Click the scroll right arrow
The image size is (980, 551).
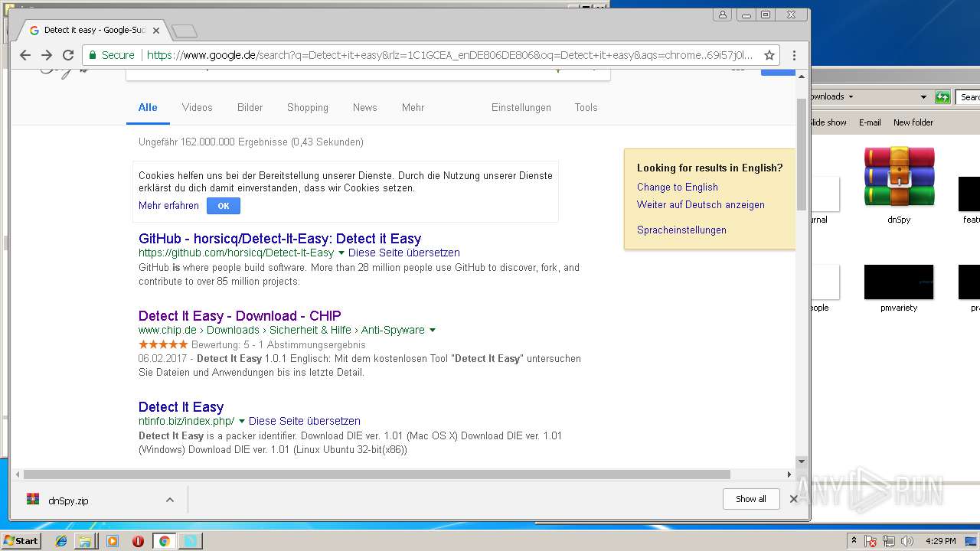[789, 474]
